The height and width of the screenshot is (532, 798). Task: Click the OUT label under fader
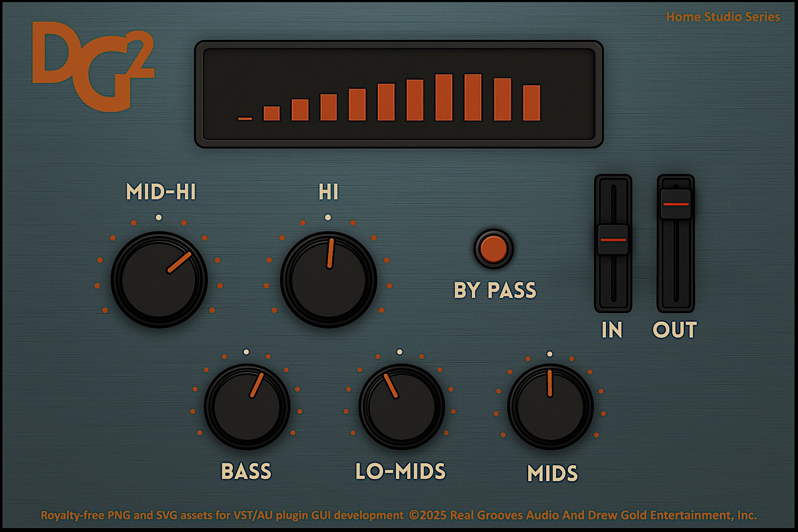click(x=675, y=330)
